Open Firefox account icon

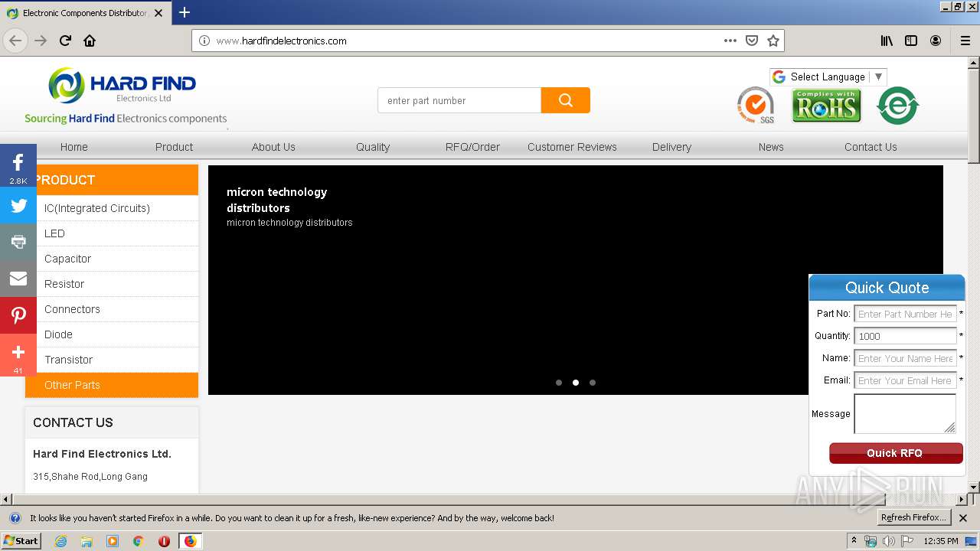pyautogui.click(x=936, y=41)
